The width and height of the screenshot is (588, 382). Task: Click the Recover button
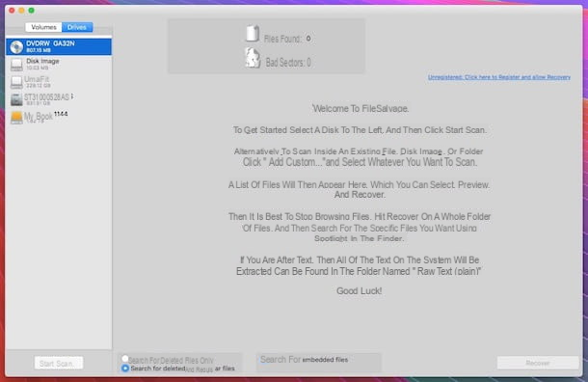[x=538, y=363]
